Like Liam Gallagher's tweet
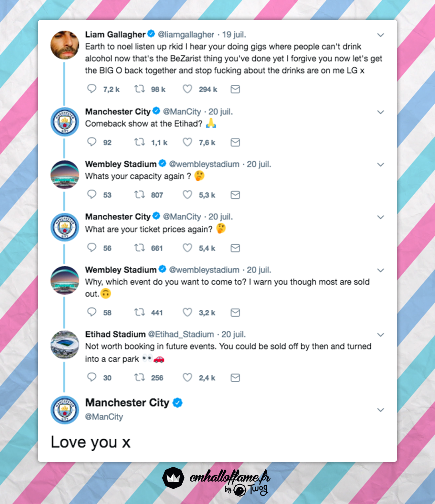The width and height of the screenshot is (435, 504). point(187,89)
